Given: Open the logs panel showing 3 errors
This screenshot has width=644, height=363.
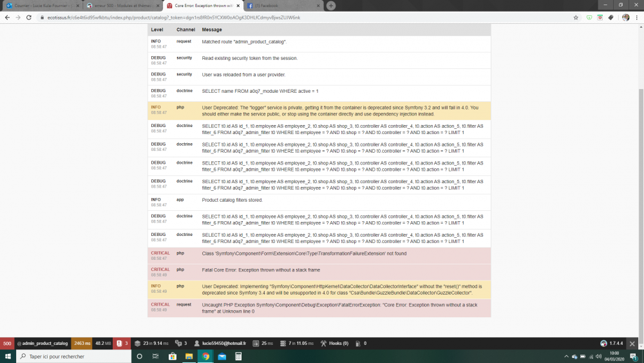Looking at the screenshot, I should [122, 343].
